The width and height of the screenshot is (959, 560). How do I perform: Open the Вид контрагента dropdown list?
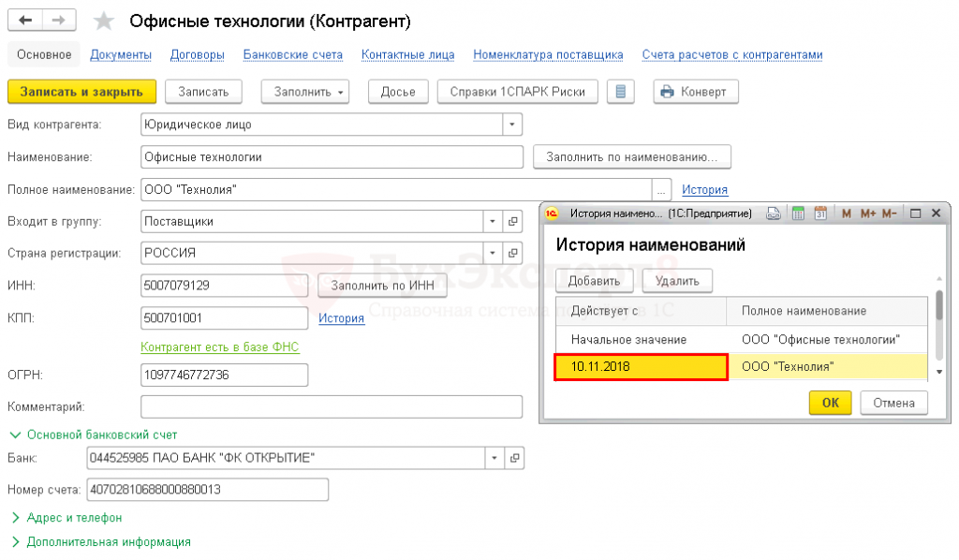511,124
